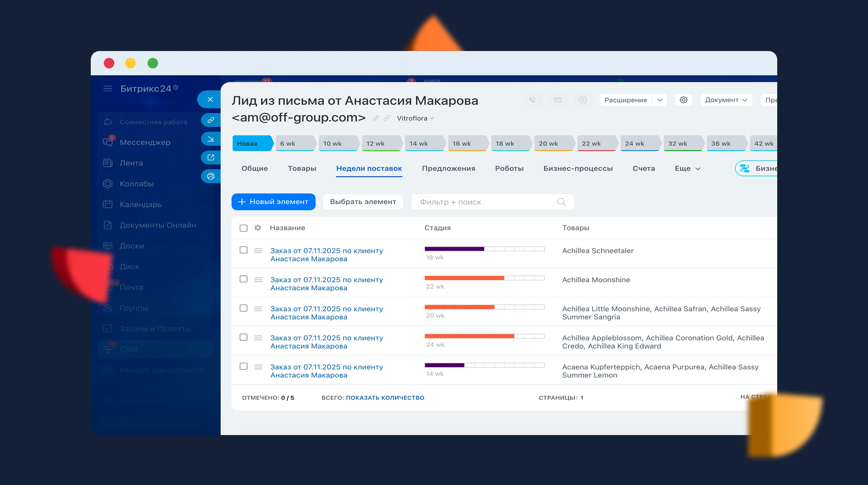
Task: Toggle the select-all checkbox in table header
Action: tap(243, 228)
